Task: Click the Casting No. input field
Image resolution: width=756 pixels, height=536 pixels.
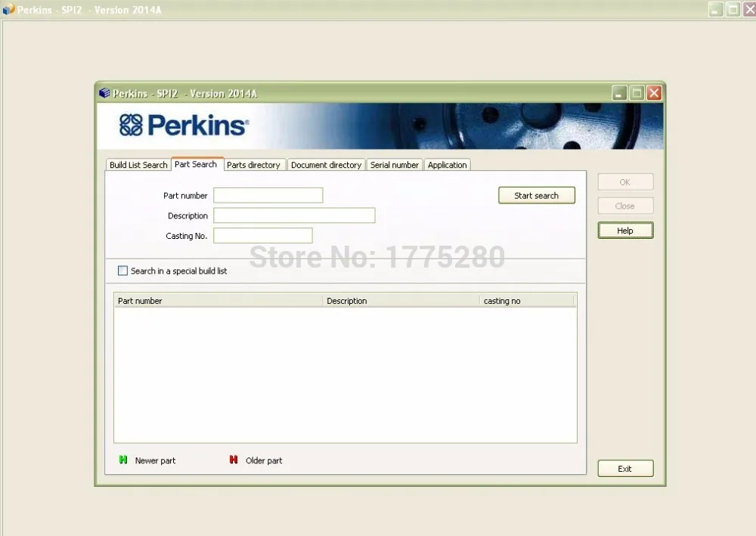Action: [x=263, y=236]
